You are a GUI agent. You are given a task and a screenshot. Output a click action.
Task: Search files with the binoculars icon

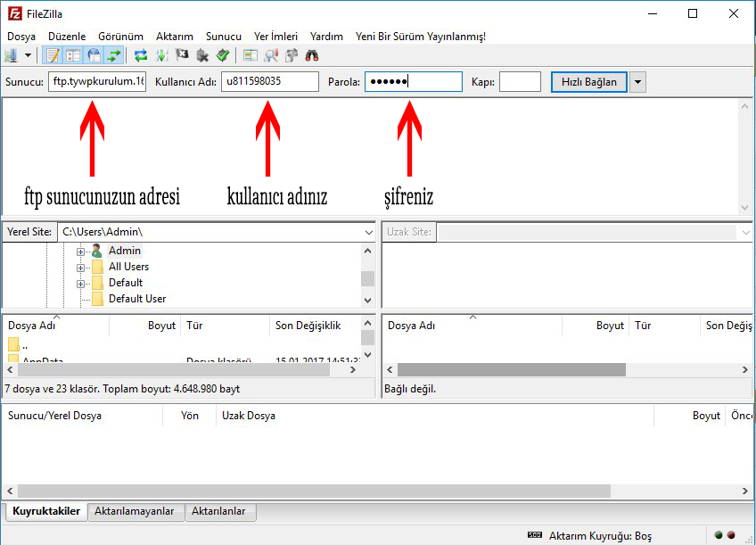point(312,56)
